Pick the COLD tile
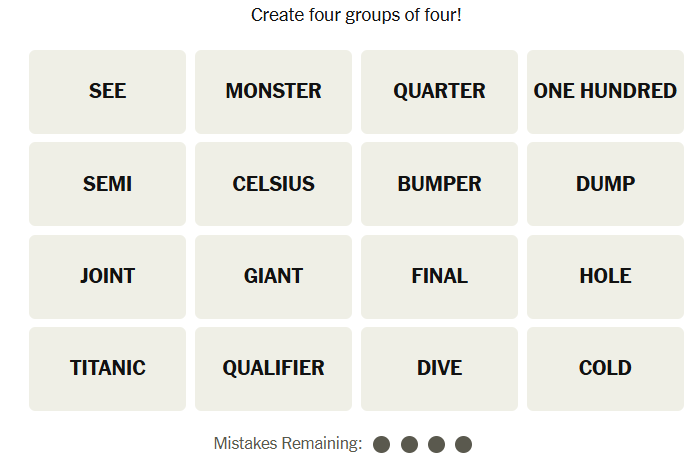Screen dimensions: 697x457 click(605, 368)
